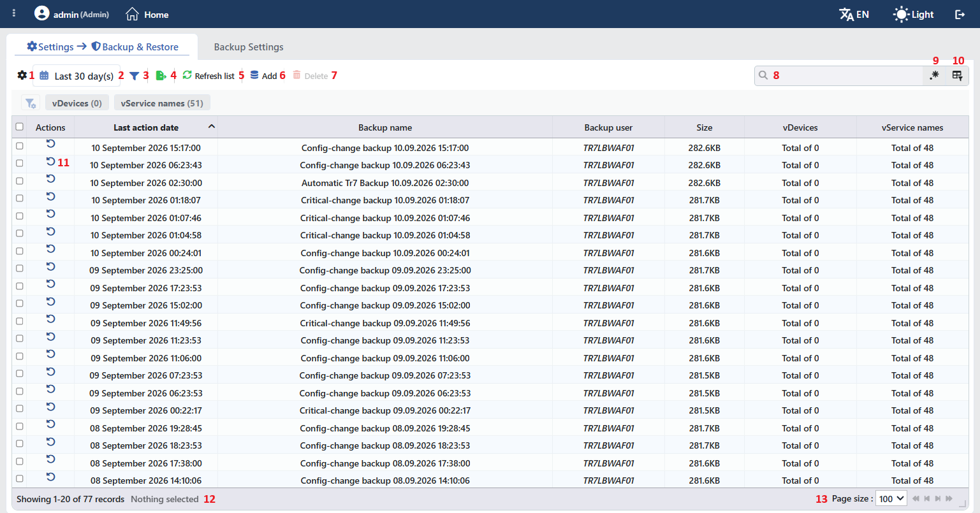980x513 pixels.
Task: Tick checkbox for backup 09.09.2026 11:06:00
Action: click(x=19, y=356)
